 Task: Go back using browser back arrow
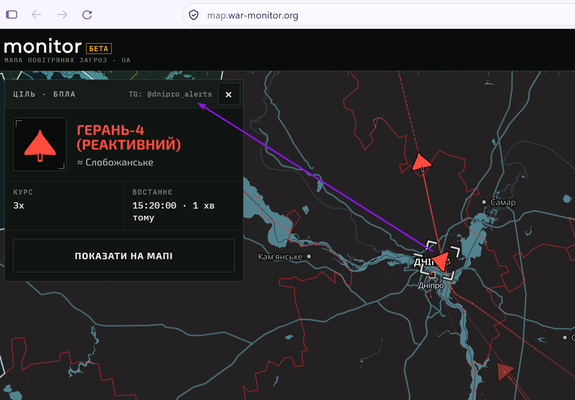37,15
